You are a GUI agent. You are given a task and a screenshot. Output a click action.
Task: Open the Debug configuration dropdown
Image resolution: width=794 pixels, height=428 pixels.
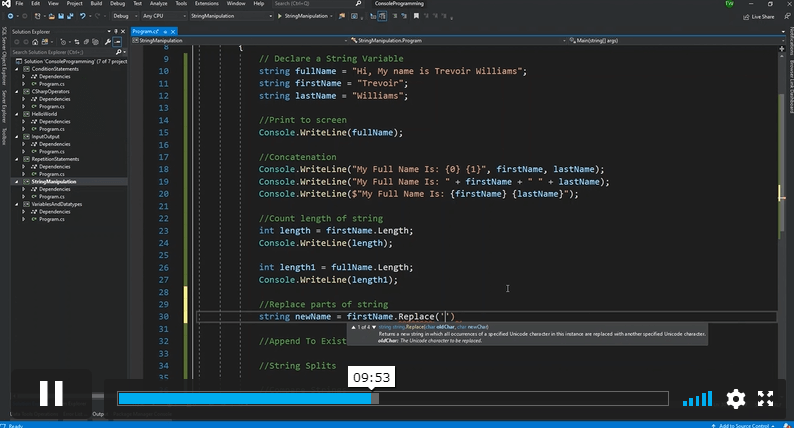tap(124, 17)
